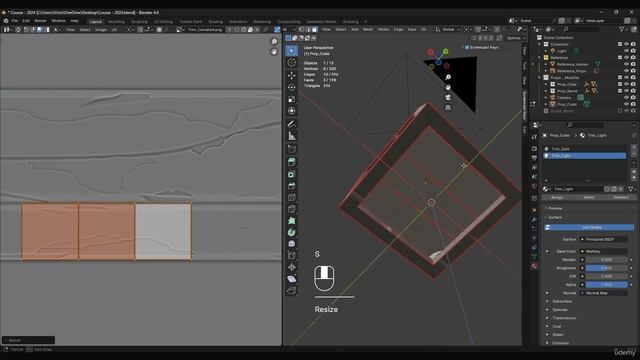Viewport: 640px width, 360px height.
Task: Click the Deselect material button
Action: click(621, 197)
